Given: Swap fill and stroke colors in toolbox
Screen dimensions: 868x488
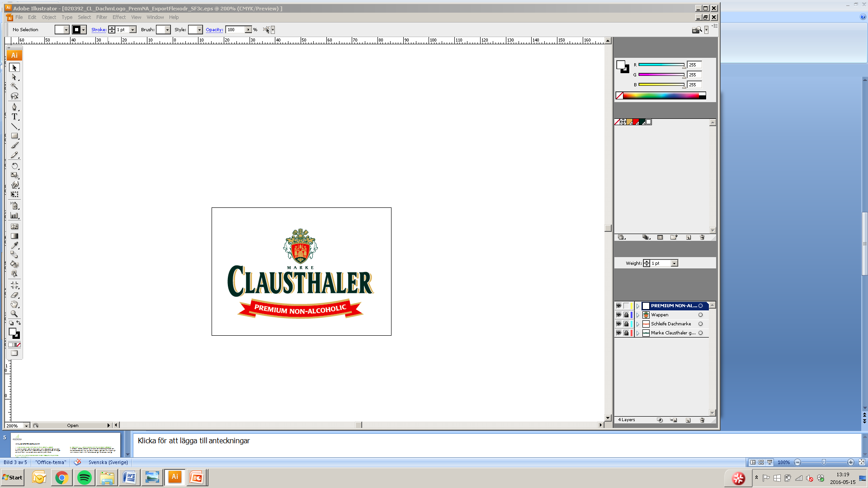Looking at the screenshot, I should tap(19, 323).
